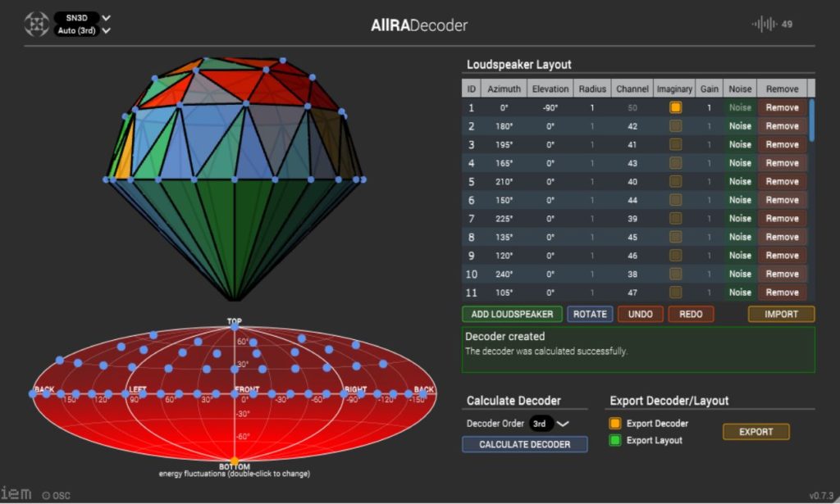This screenshot has width=840, height=504.
Task: Click the ambisonics input widget icon
Action: point(36,24)
